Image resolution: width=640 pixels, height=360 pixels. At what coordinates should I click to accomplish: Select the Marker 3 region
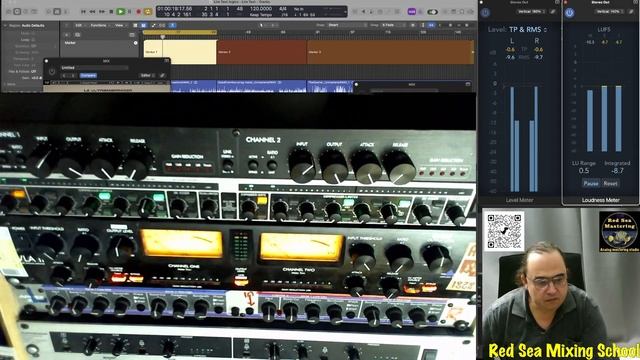pos(390,52)
